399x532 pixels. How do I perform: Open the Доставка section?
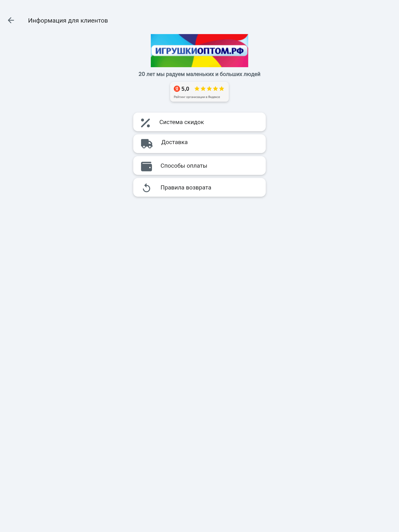tap(199, 144)
